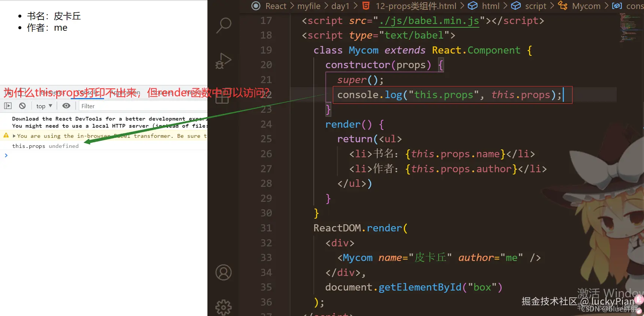The height and width of the screenshot is (316, 644).
Task: Click the cube icon before script breadcrumb
Action: [x=516, y=6]
